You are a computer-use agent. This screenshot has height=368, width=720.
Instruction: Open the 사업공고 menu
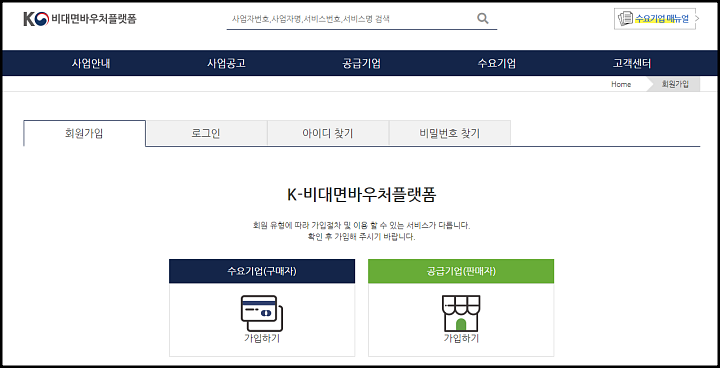[x=226, y=63]
